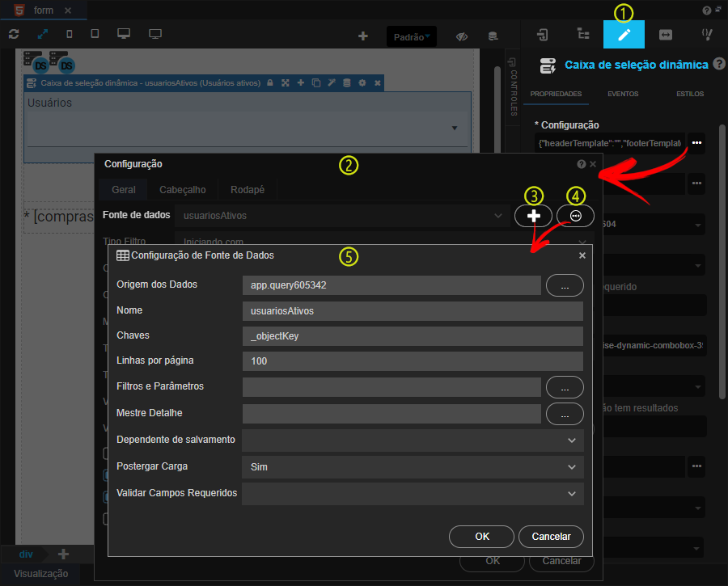Click the magic wand icon on the component bar
Image resolution: width=728 pixels, height=586 pixels.
331,82
